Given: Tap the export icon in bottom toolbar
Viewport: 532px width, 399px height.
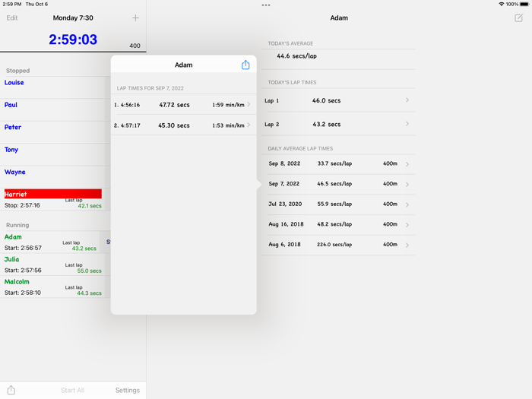Looking at the screenshot, I should pos(11,390).
